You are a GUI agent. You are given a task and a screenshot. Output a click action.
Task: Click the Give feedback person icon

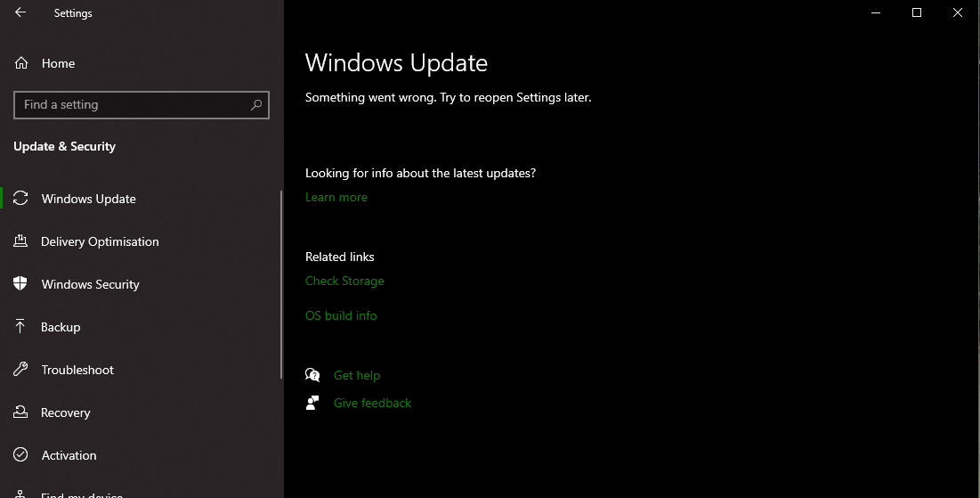point(312,403)
